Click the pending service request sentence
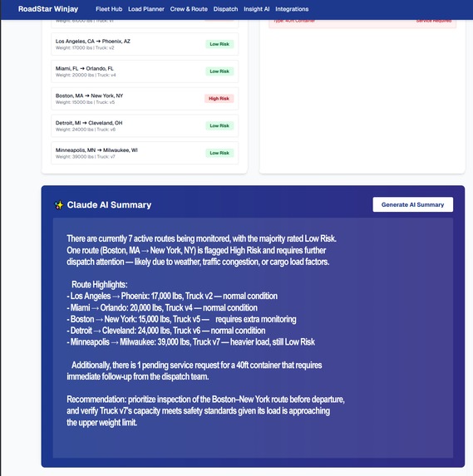Image resolution: width=473 pixels, height=476 pixels. pyautogui.click(x=195, y=370)
